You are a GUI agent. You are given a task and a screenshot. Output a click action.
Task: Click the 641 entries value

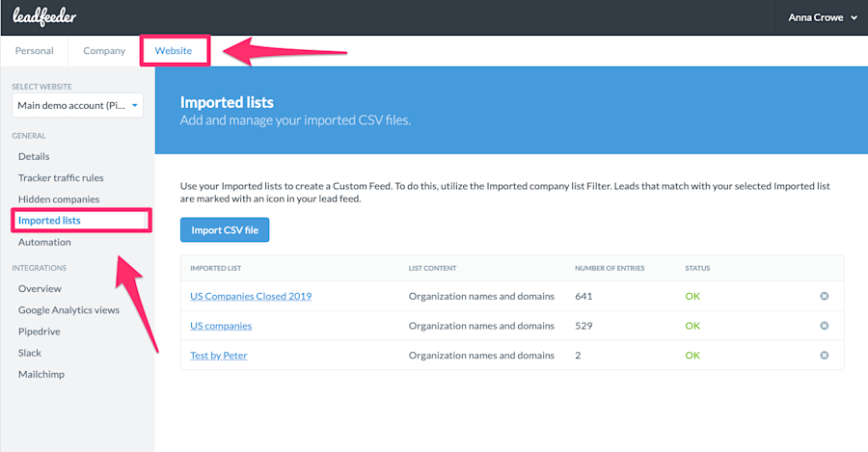click(583, 296)
